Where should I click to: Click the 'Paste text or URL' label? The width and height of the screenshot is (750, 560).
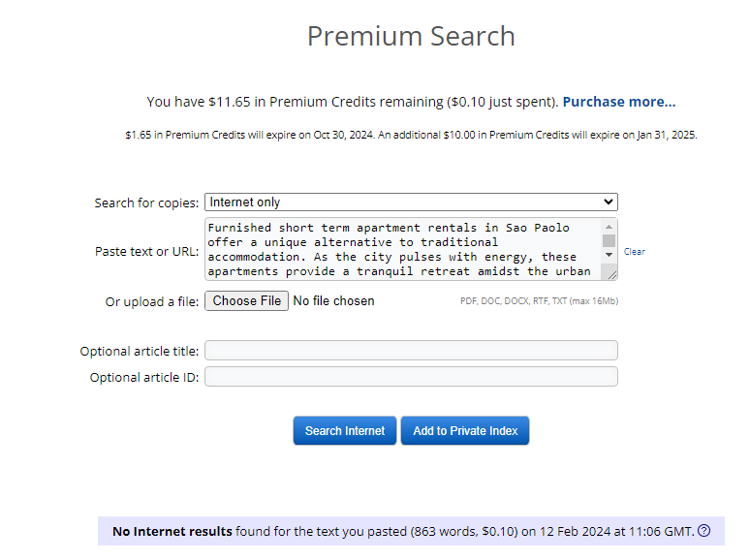(x=146, y=251)
